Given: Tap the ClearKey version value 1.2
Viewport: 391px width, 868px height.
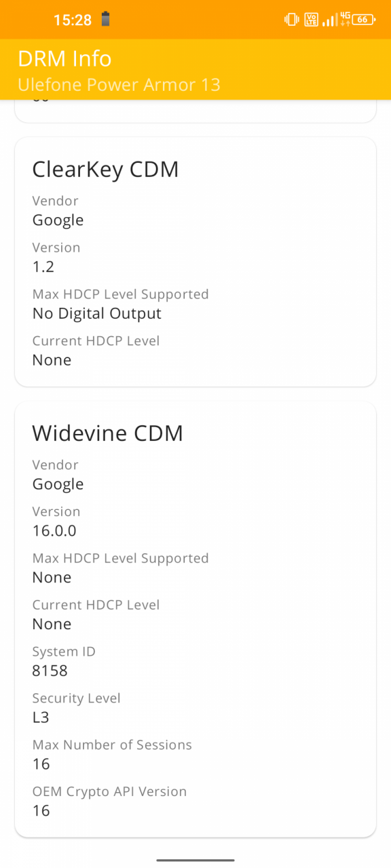Looking at the screenshot, I should coord(43,267).
